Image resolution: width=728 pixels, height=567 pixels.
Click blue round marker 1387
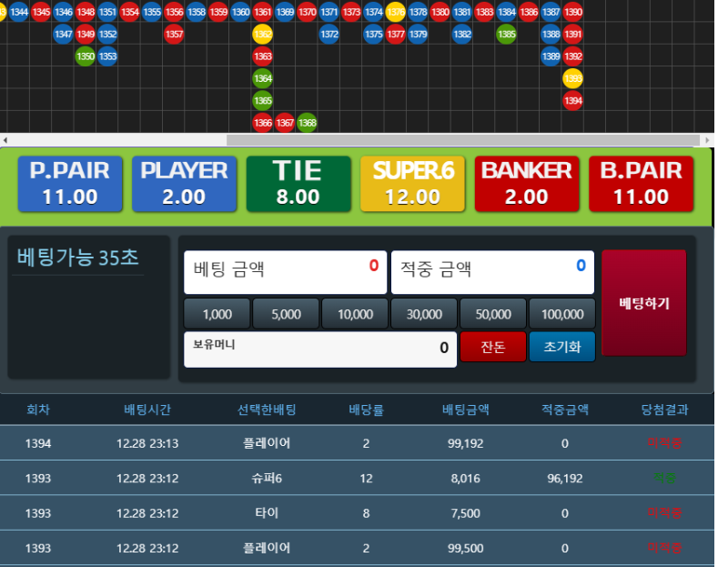pyautogui.click(x=551, y=12)
